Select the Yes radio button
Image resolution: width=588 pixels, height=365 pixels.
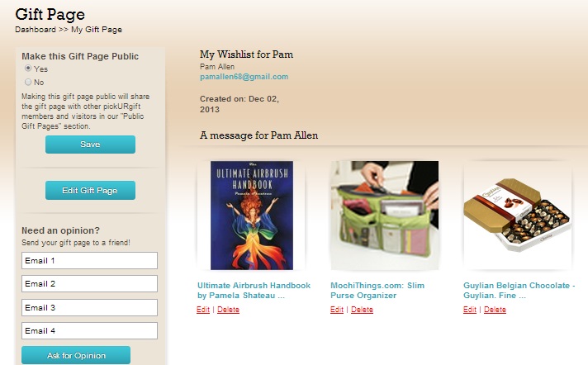pos(28,69)
